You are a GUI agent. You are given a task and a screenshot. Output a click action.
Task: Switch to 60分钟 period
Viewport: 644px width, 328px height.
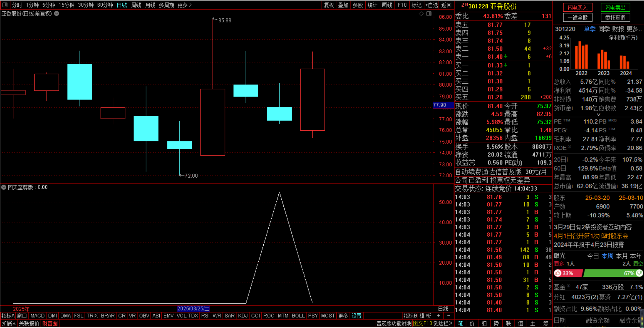[105, 5]
